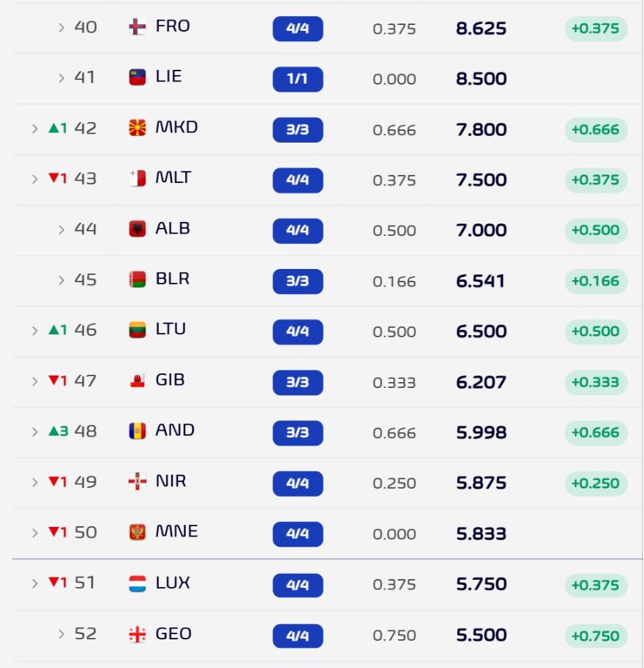Click the Georgia flag icon
This screenshot has height=668, width=644.
(137, 634)
